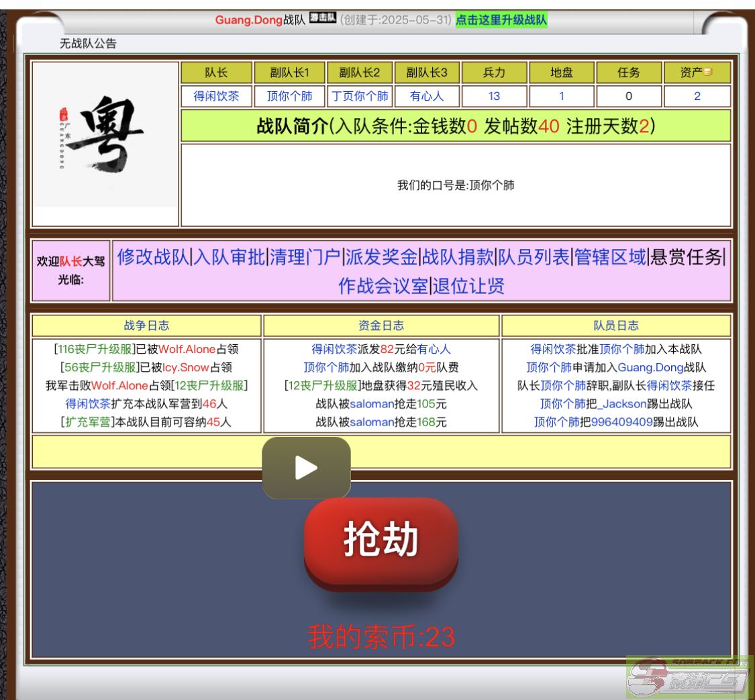Open 派发奖金 bonus distribution

point(381,257)
